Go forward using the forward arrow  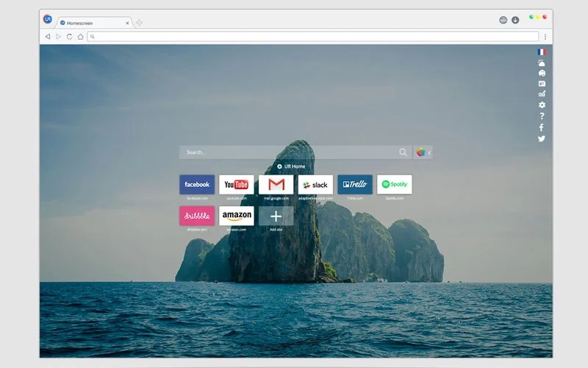tap(59, 36)
